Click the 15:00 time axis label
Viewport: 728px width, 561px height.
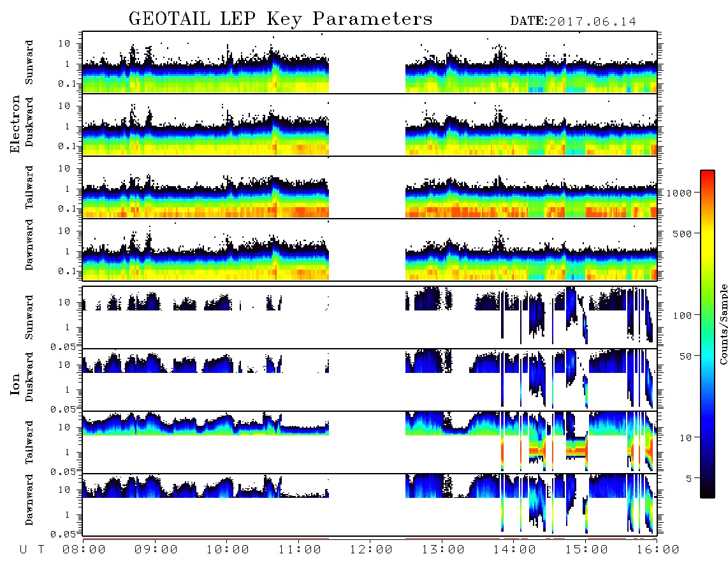[586, 550]
